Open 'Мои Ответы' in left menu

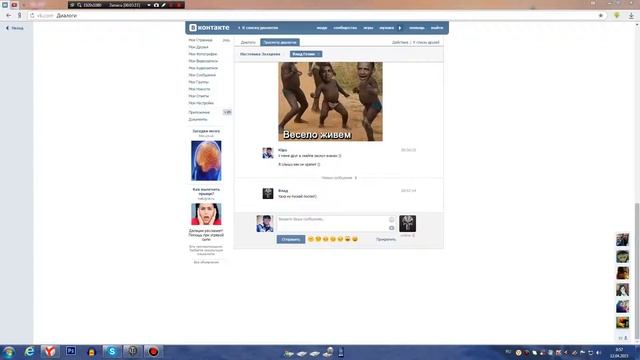click(199, 96)
